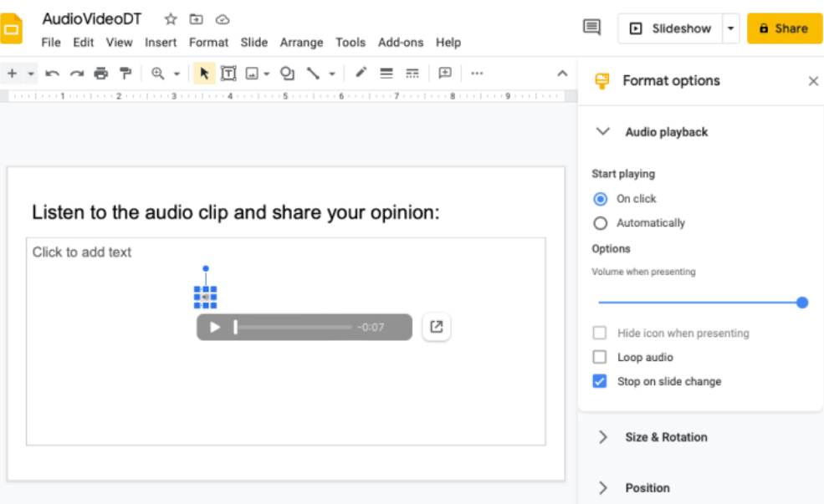This screenshot has width=824, height=504.
Task: Open the Slide menu
Action: coord(253,43)
